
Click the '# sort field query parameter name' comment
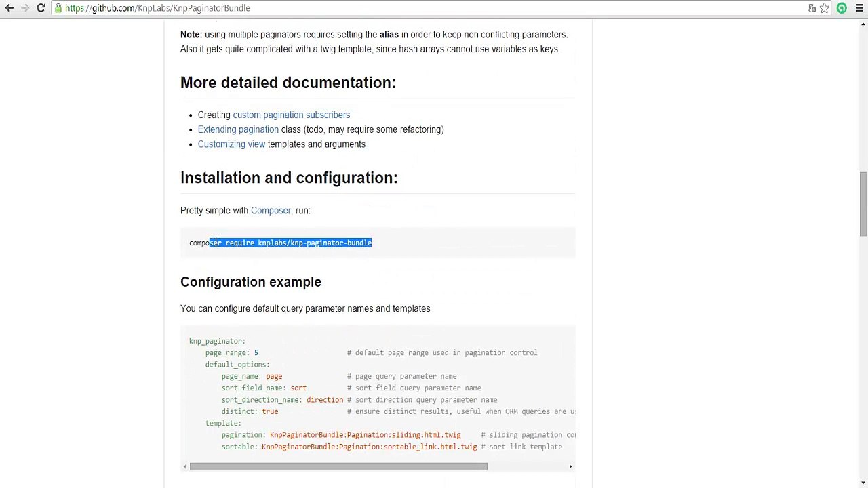414,388
